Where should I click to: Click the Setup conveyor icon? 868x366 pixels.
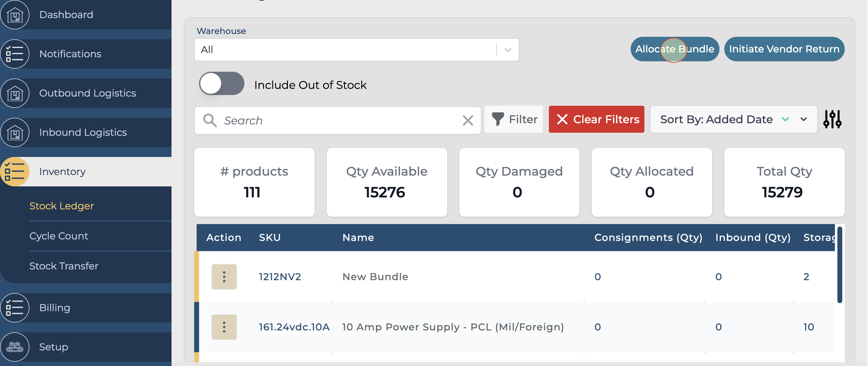coord(15,347)
